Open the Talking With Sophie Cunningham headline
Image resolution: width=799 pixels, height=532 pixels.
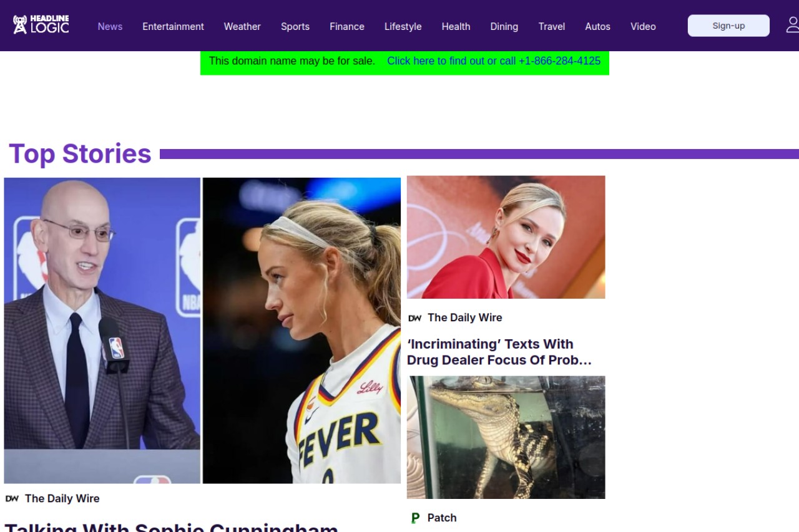(x=171, y=526)
